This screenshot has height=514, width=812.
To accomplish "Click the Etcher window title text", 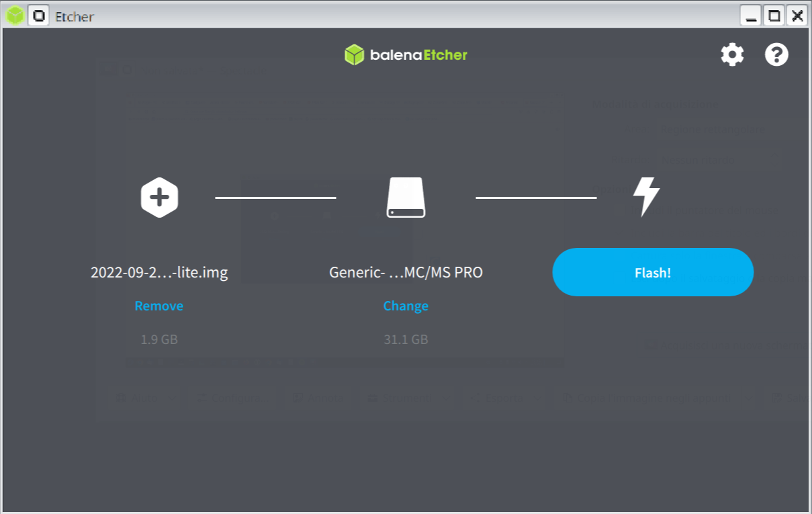I will (x=75, y=16).
